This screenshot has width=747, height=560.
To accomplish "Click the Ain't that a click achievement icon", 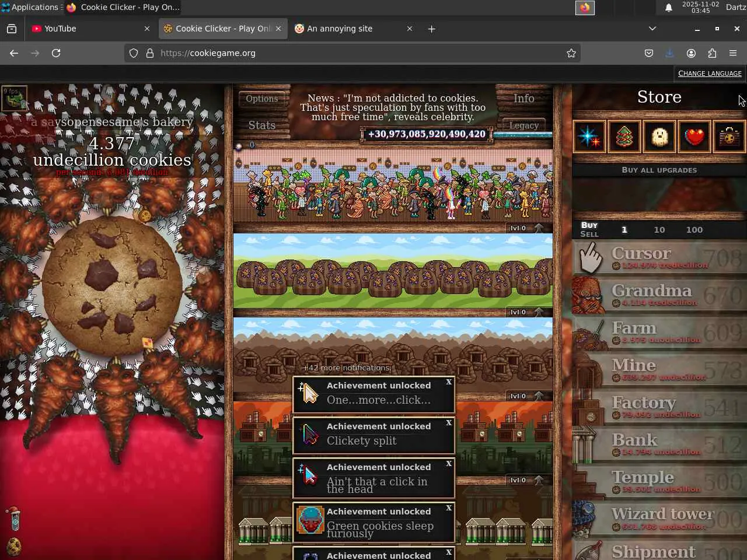I will pos(309,475).
